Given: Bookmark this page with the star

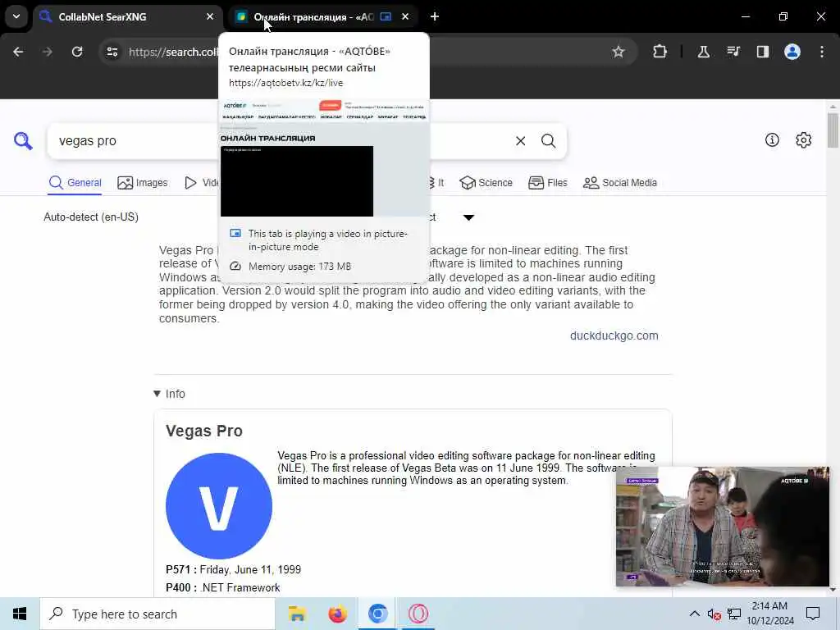Looking at the screenshot, I should [619, 52].
